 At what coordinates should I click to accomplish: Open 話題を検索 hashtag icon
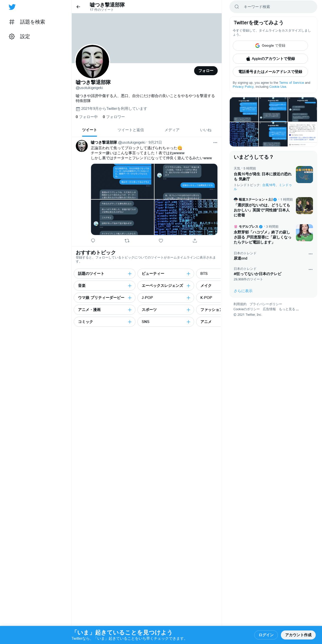pos(12,22)
